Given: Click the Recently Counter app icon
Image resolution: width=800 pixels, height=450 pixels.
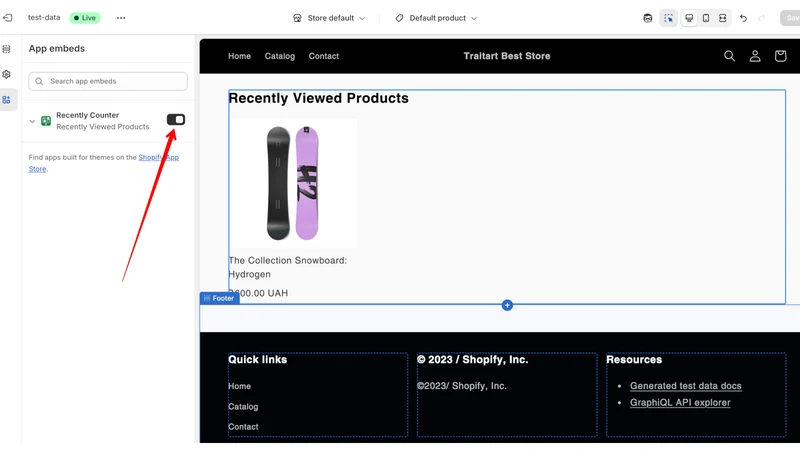Looking at the screenshot, I should point(46,121).
